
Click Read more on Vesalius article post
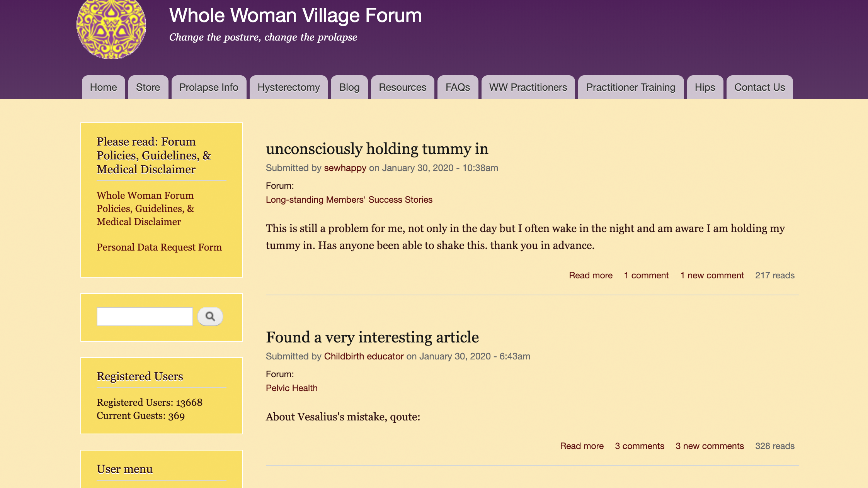tap(582, 446)
